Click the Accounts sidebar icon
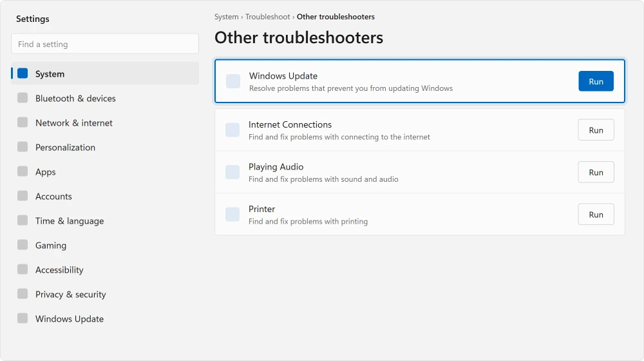 23,196
